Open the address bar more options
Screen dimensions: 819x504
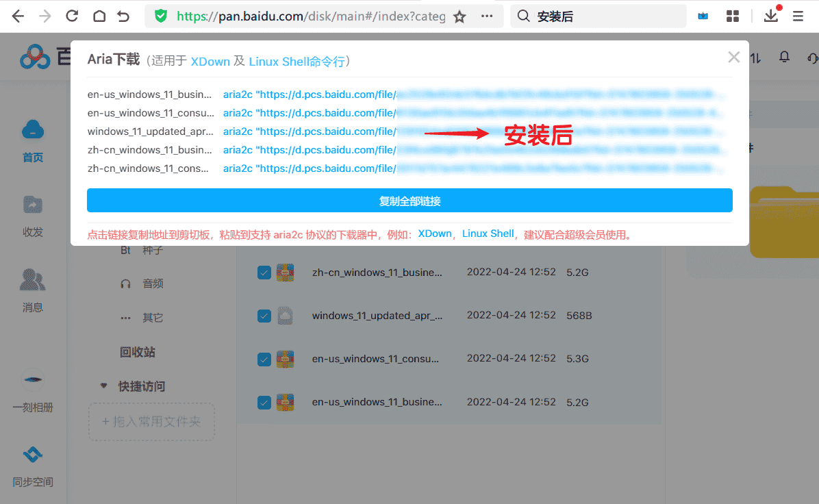point(487,16)
